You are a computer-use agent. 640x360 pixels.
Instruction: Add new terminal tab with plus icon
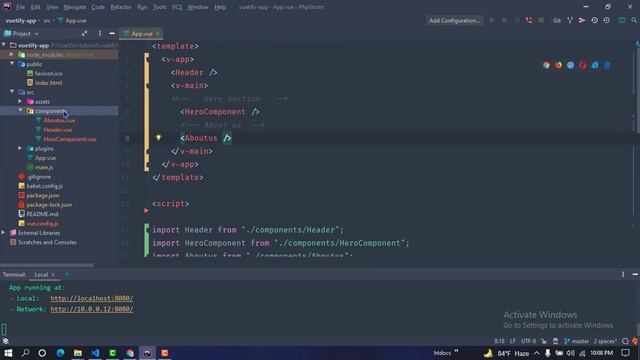coord(67,275)
